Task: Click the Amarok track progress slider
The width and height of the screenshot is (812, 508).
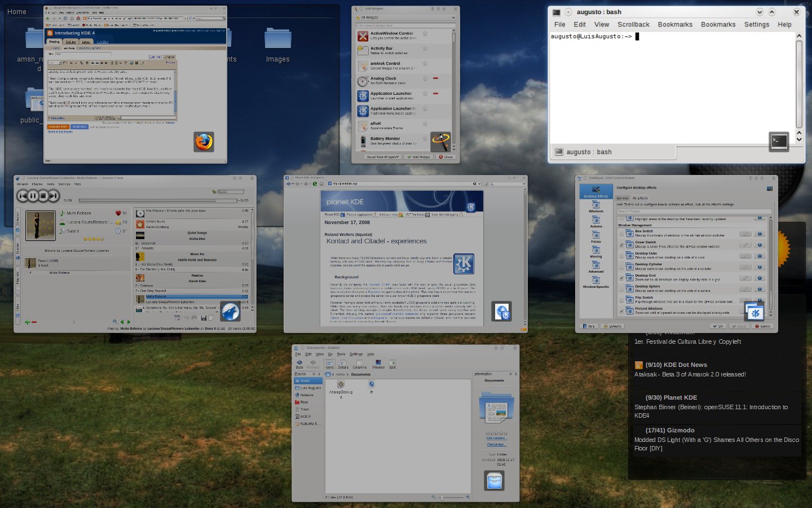Action: [158, 200]
